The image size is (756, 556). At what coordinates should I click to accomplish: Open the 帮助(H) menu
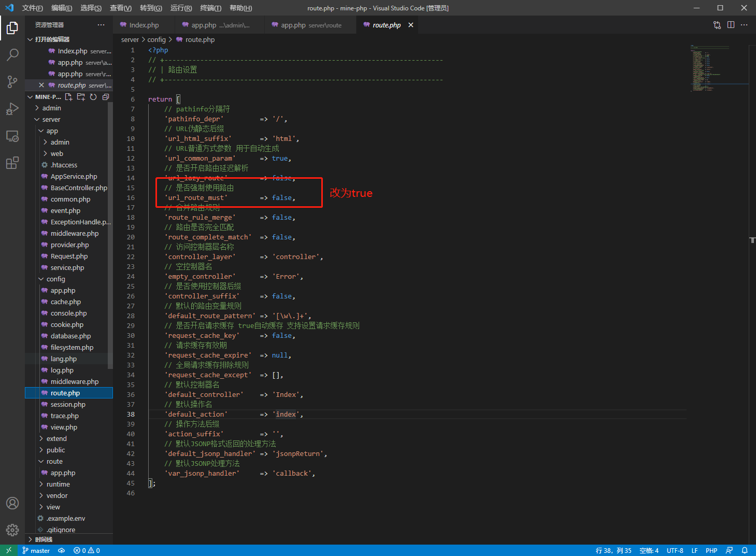pyautogui.click(x=240, y=8)
